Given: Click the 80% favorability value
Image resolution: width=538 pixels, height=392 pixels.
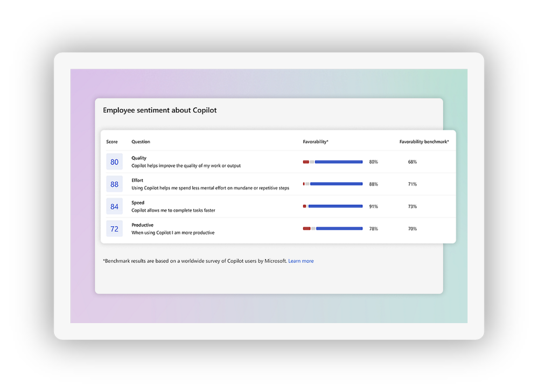Looking at the screenshot, I should click(x=373, y=162).
